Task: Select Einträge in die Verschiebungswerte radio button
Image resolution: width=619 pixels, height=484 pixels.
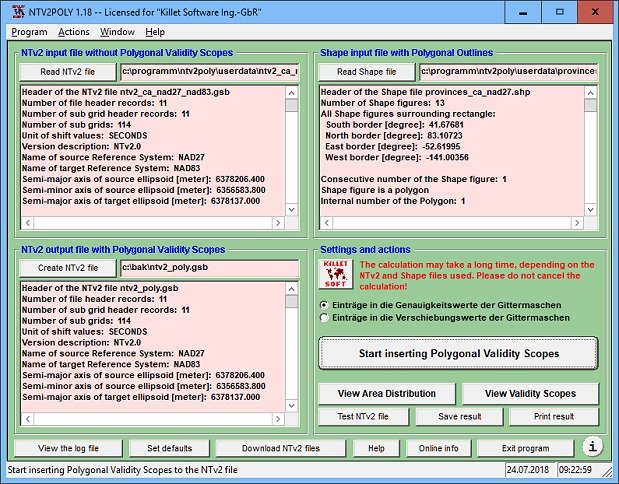Action: coord(324,318)
